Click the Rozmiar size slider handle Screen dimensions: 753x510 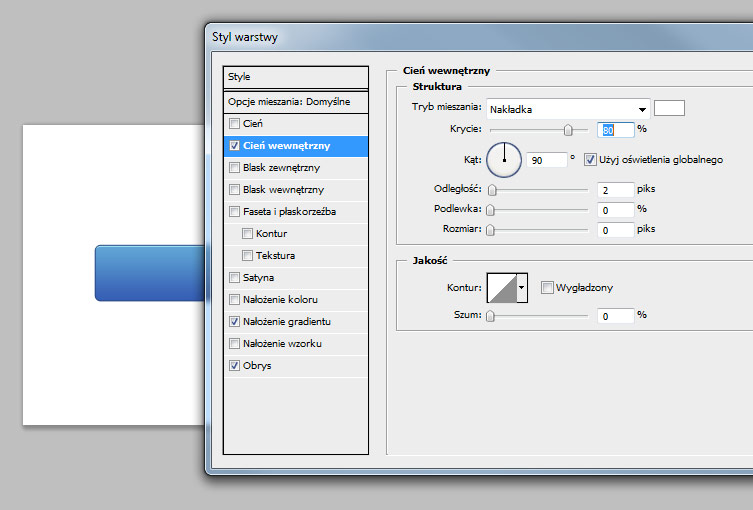490,231
